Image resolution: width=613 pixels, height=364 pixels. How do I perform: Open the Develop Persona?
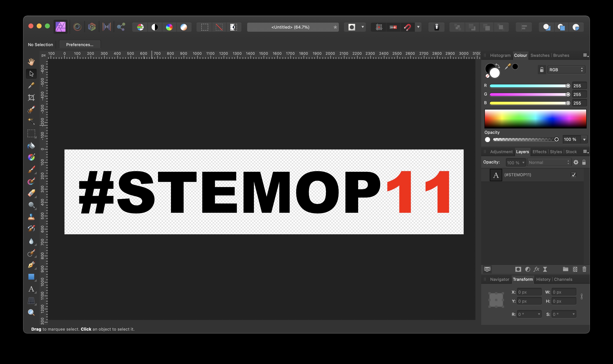92,27
